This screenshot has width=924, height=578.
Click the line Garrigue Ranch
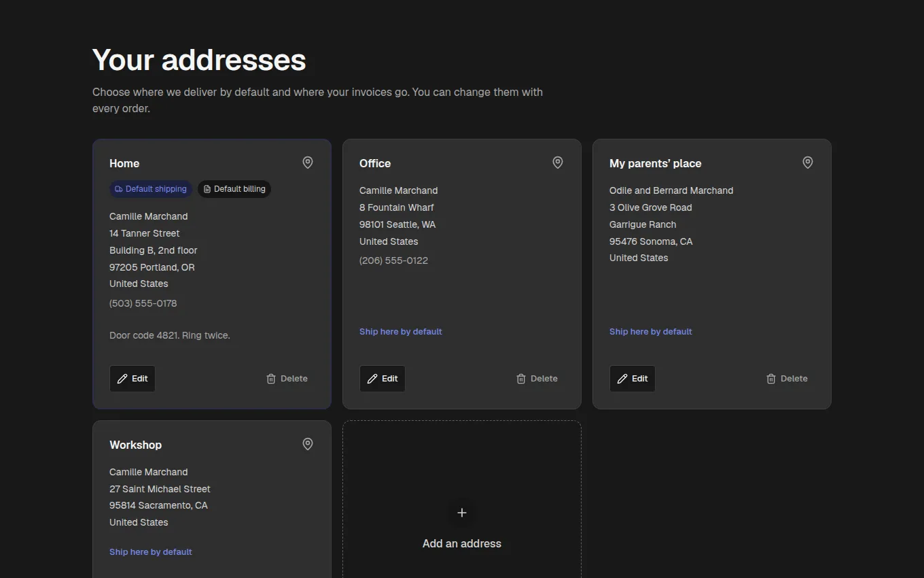tap(643, 224)
